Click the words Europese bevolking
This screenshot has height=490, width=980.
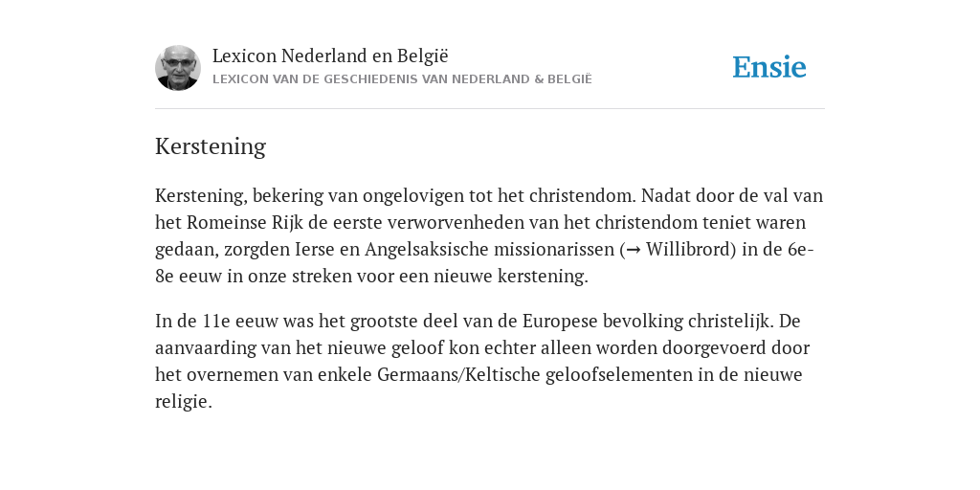pos(603,322)
